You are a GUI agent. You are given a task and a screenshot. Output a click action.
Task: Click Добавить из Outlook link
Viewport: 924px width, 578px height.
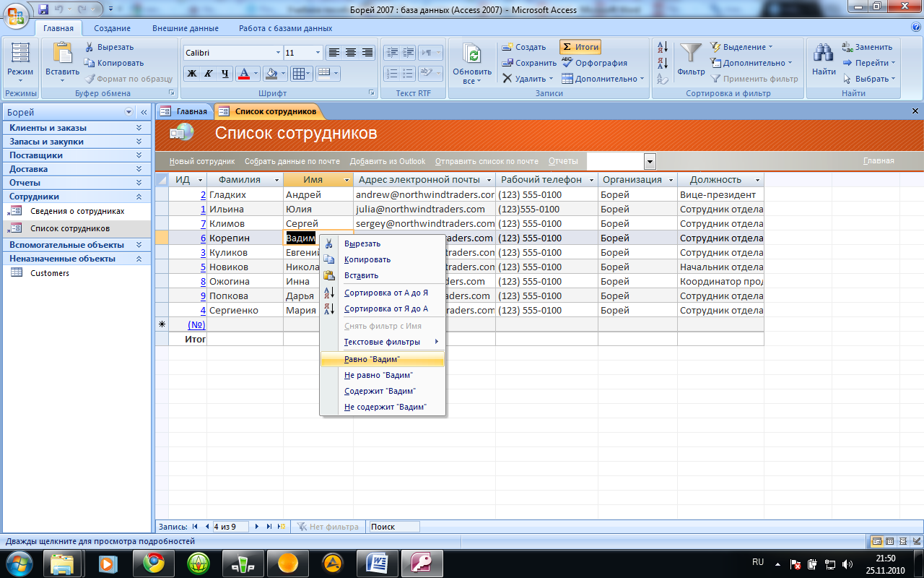point(388,161)
